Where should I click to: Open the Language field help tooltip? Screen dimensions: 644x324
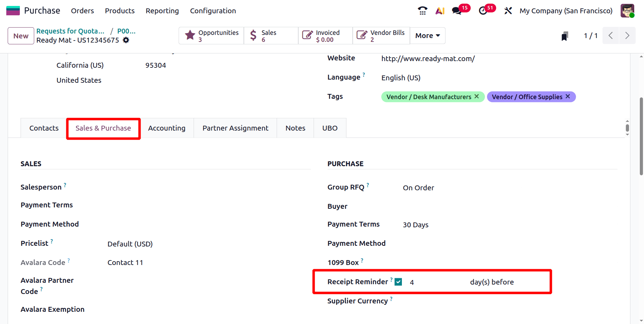[x=364, y=74]
